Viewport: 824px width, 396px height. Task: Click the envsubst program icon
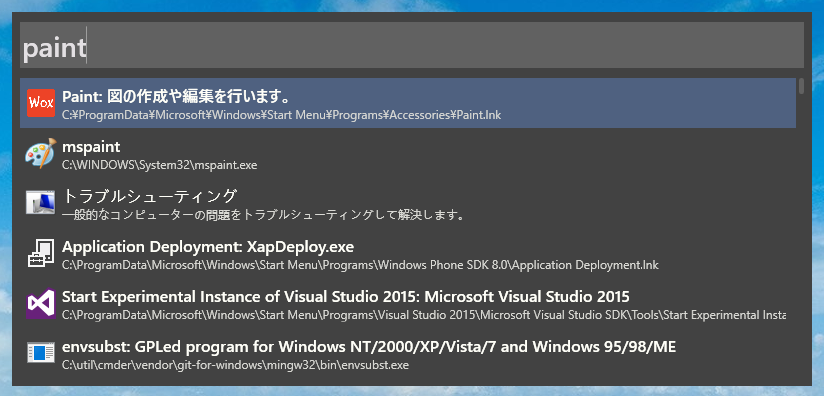point(40,353)
